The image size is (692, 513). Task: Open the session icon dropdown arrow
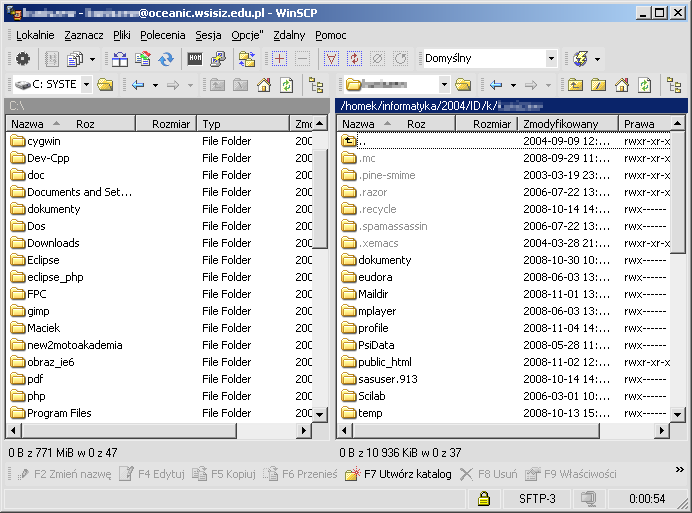point(597,59)
